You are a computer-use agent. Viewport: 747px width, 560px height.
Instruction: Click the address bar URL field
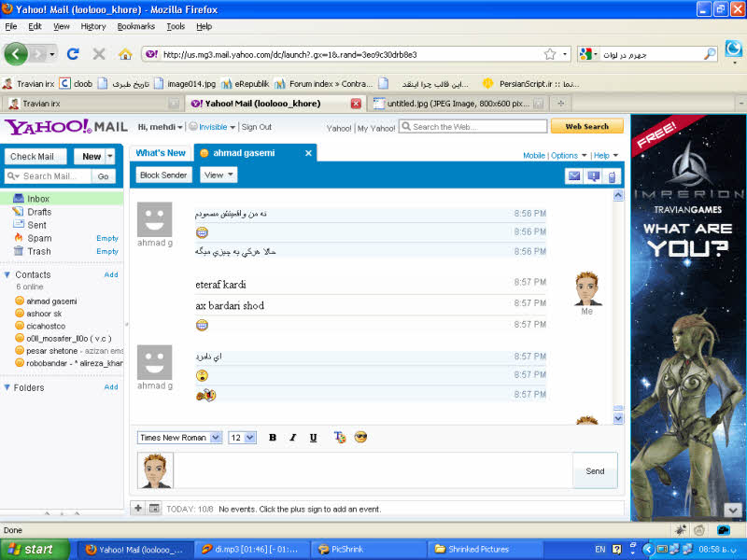click(353, 54)
